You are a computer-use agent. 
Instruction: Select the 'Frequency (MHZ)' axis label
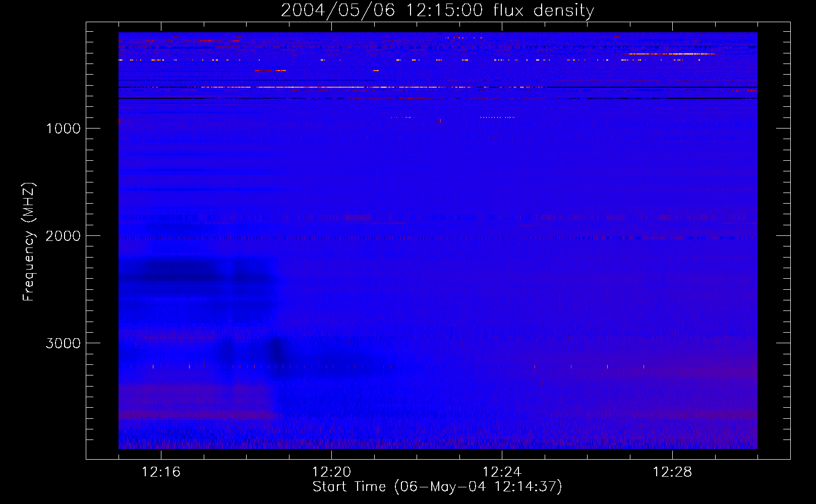click(29, 242)
